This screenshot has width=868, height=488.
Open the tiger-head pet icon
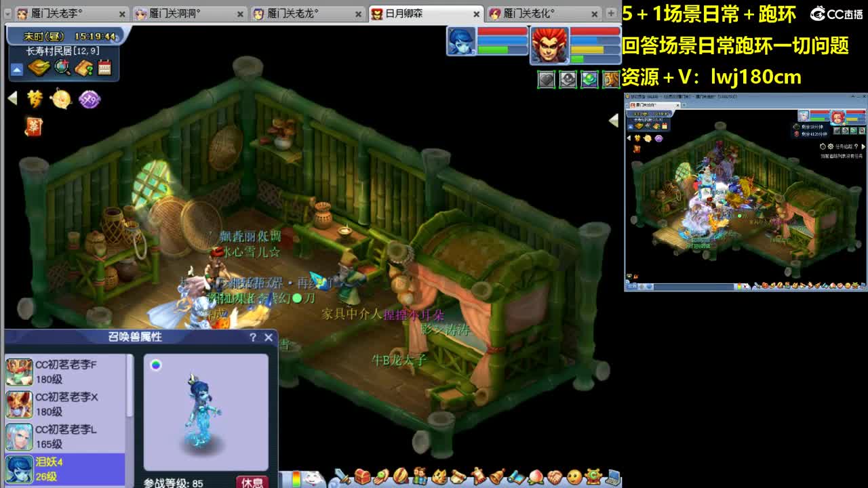(439, 477)
